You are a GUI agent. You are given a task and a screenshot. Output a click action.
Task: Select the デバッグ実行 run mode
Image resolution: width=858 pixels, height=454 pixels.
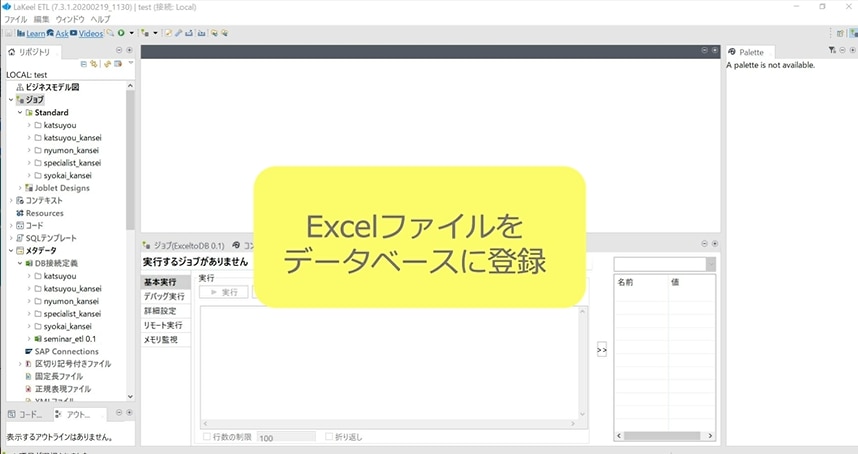pyautogui.click(x=164, y=297)
